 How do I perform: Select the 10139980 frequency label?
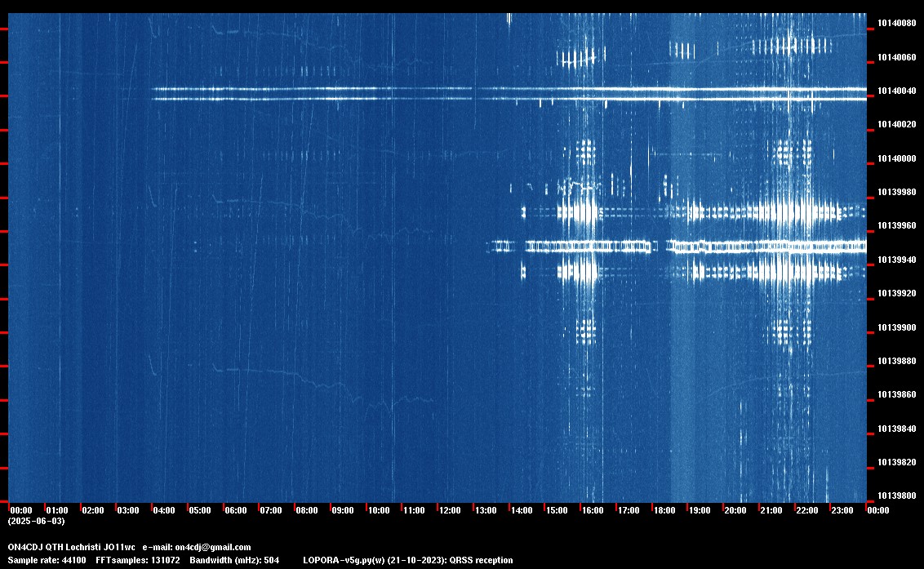pyautogui.click(x=897, y=192)
